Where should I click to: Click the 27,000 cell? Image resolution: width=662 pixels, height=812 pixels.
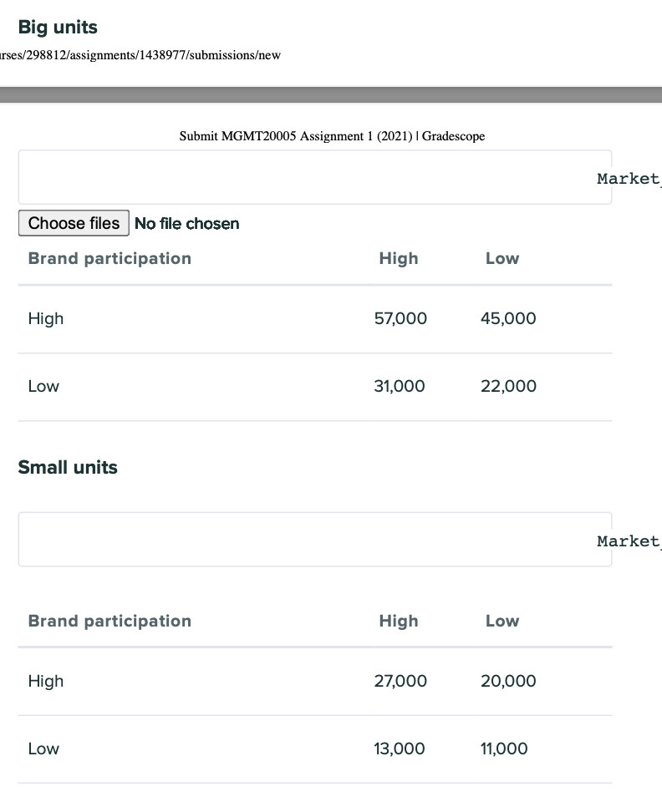point(400,681)
